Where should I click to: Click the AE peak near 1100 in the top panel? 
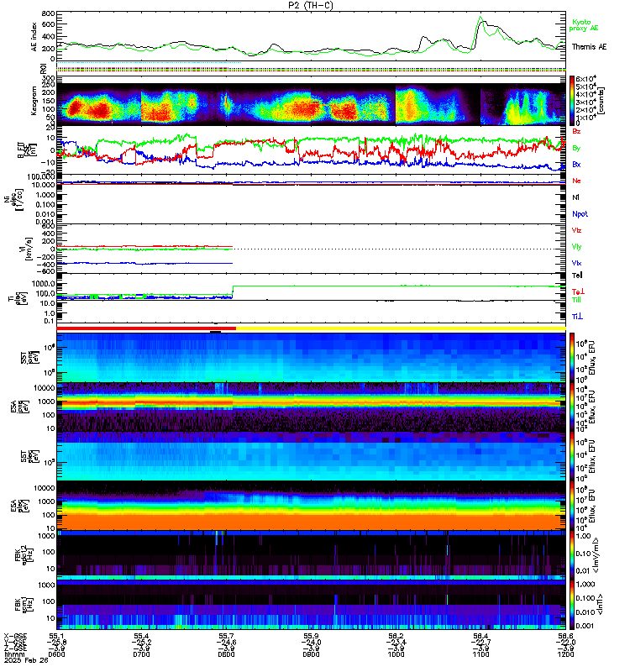point(480,18)
